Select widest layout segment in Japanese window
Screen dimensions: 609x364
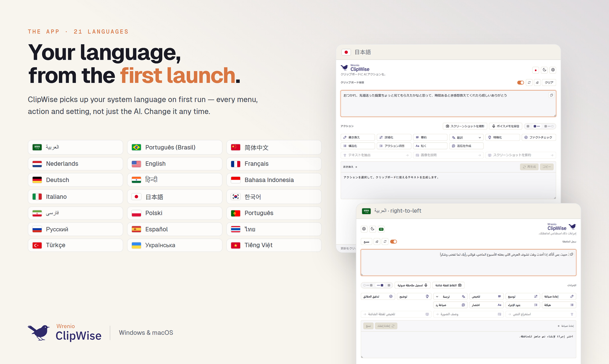(x=549, y=126)
